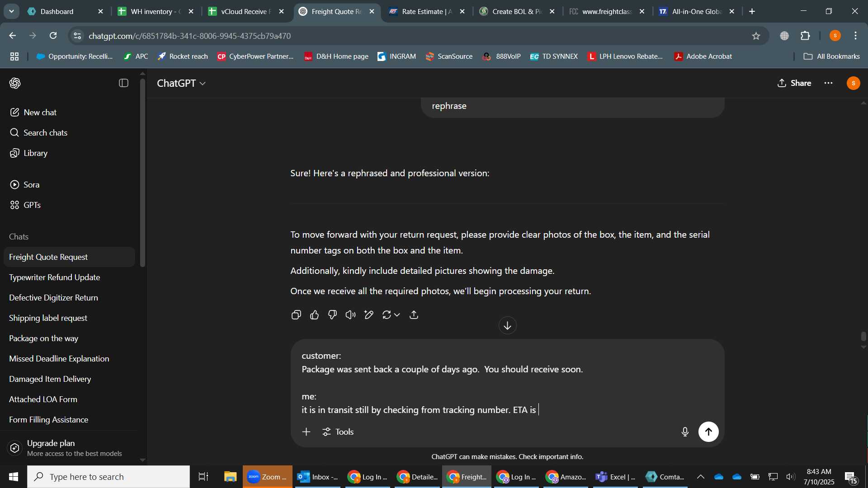Open Shipping label request chat
Image resolution: width=868 pixels, height=488 pixels.
tap(70, 318)
